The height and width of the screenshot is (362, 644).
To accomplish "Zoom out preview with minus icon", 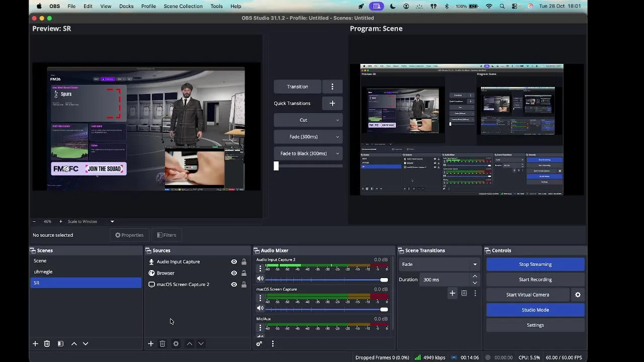I will 34,221.
